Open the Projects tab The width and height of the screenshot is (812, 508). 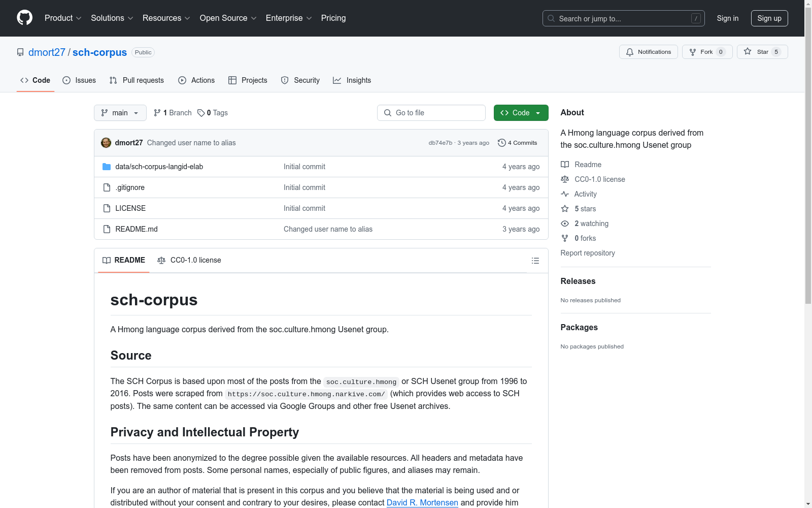(x=248, y=80)
